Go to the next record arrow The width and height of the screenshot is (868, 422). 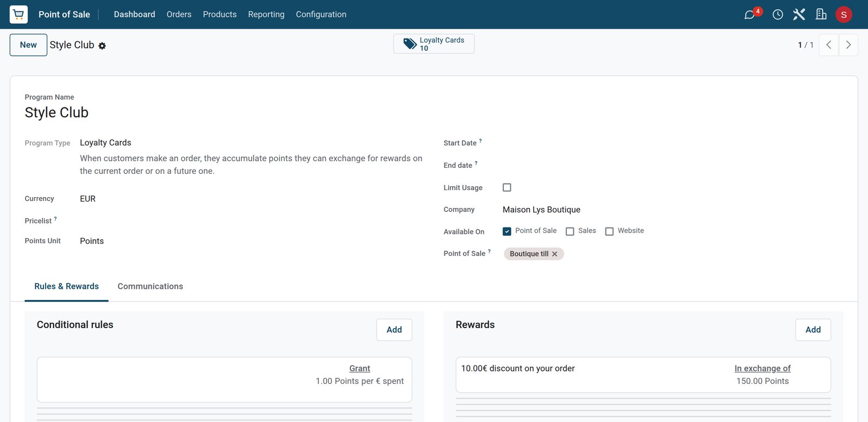pyautogui.click(x=848, y=45)
